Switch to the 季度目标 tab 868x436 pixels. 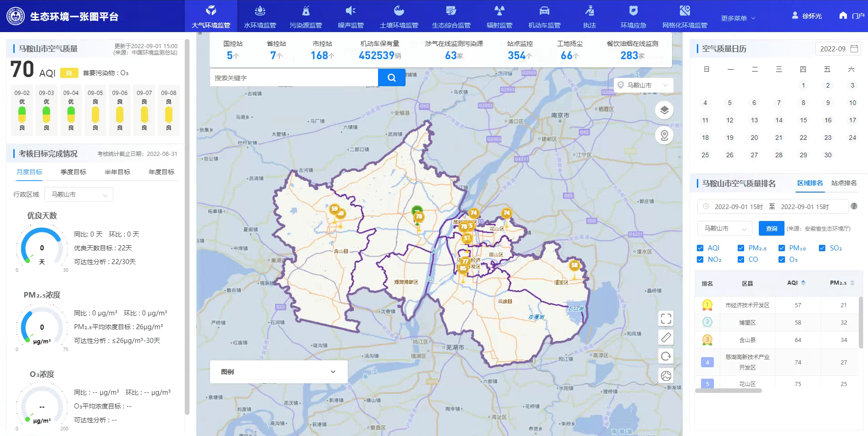73,172
